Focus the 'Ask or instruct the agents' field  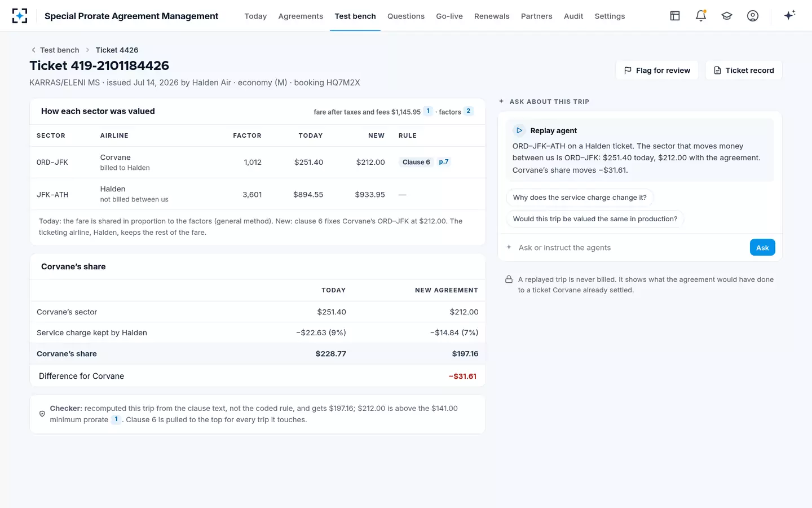pyautogui.click(x=630, y=247)
